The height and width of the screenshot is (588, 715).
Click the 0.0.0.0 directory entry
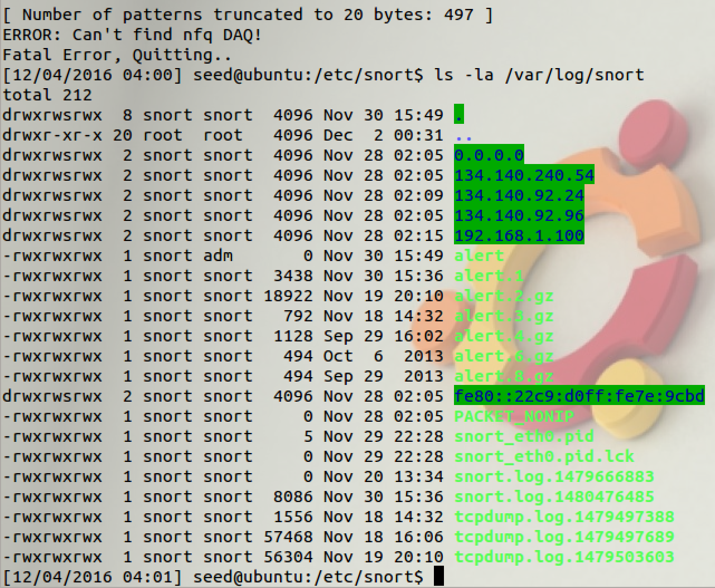click(489, 156)
